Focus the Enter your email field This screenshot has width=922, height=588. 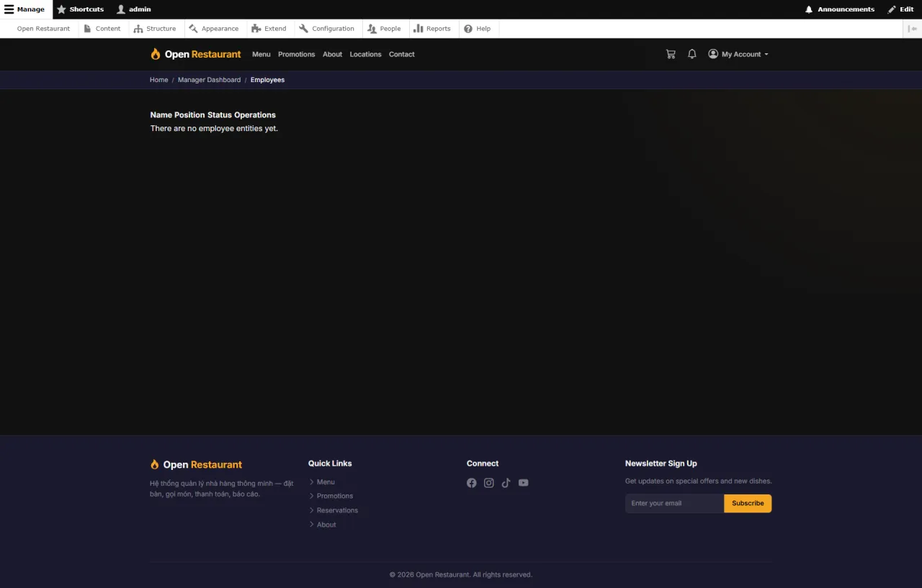(674, 503)
